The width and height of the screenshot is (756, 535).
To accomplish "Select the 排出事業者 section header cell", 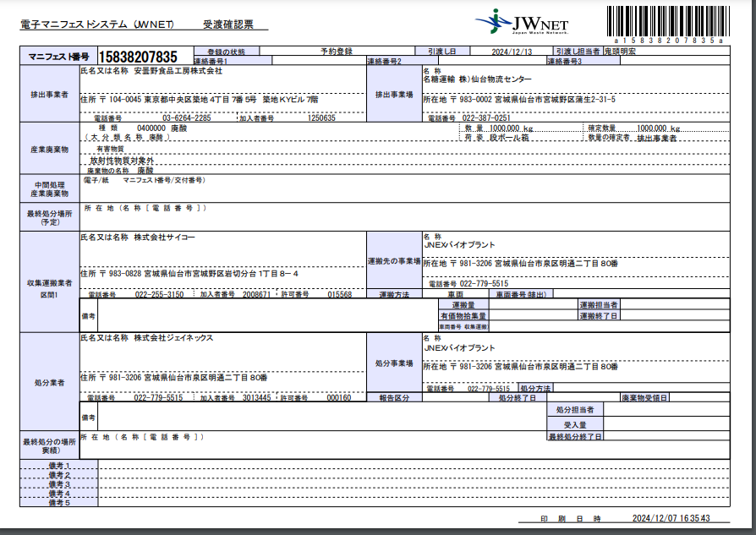I will tap(49, 95).
